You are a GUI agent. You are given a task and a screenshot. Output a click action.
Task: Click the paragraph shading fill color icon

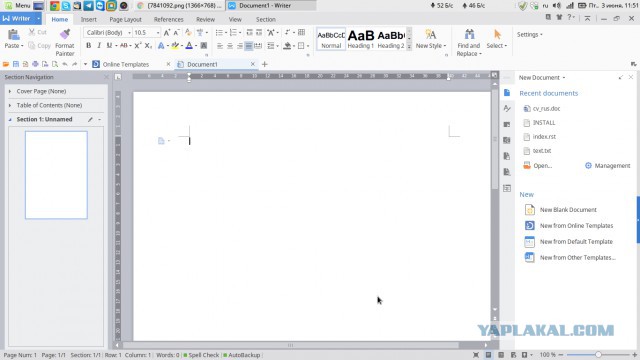point(287,46)
